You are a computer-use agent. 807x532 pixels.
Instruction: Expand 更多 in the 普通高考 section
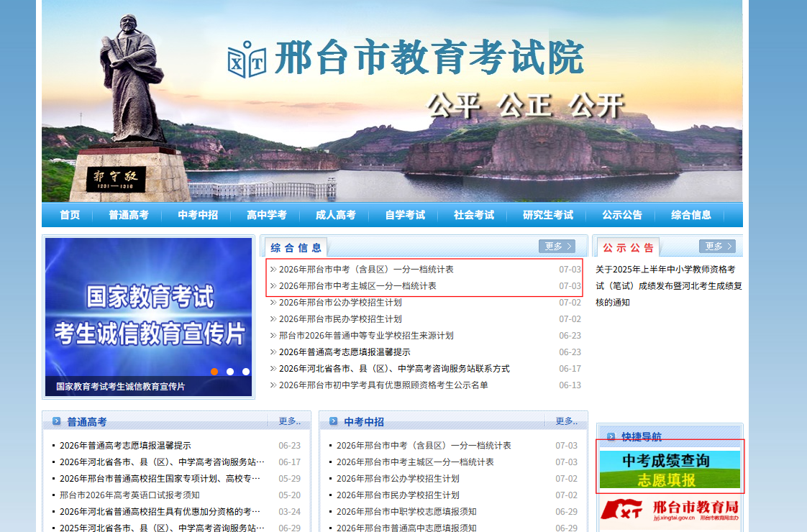pos(289,421)
